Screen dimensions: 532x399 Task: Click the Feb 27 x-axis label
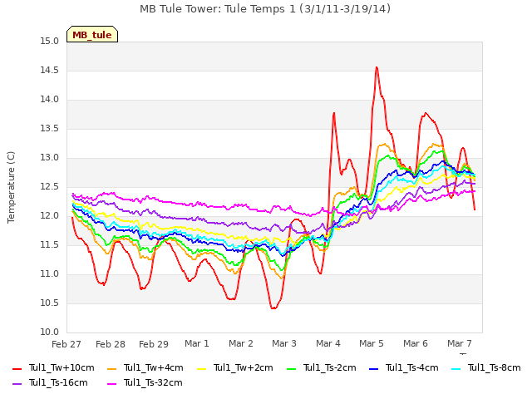66,344
